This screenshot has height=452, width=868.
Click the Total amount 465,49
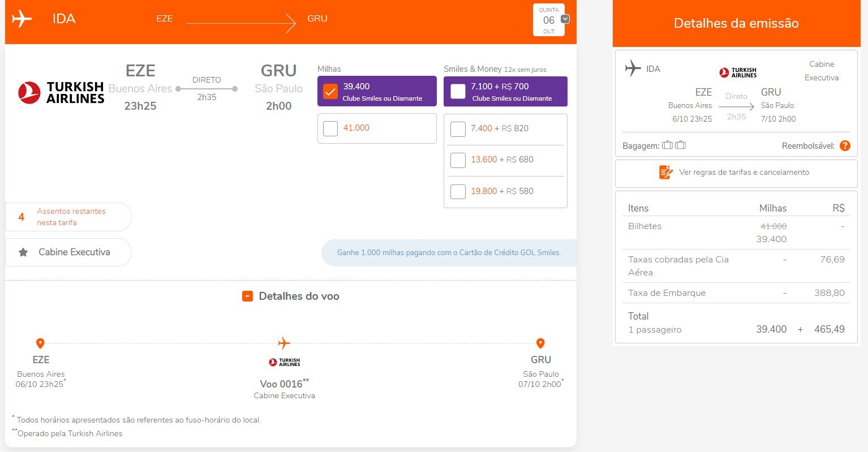830,329
